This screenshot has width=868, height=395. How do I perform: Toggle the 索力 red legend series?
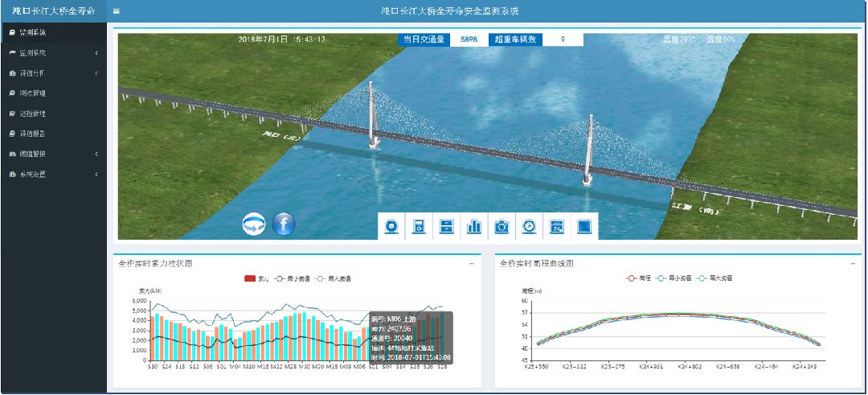coord(256,278)
